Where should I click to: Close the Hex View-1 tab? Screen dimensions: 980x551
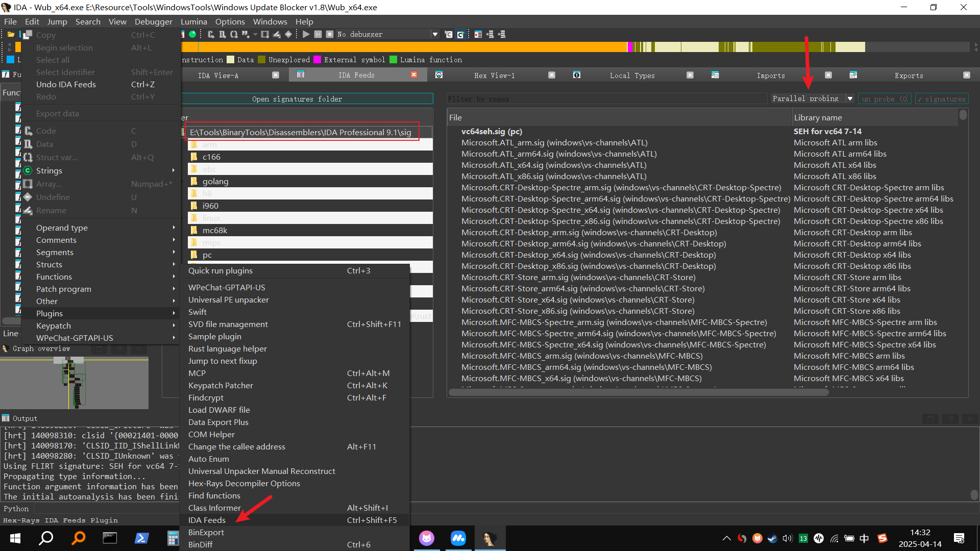(551, 75)
